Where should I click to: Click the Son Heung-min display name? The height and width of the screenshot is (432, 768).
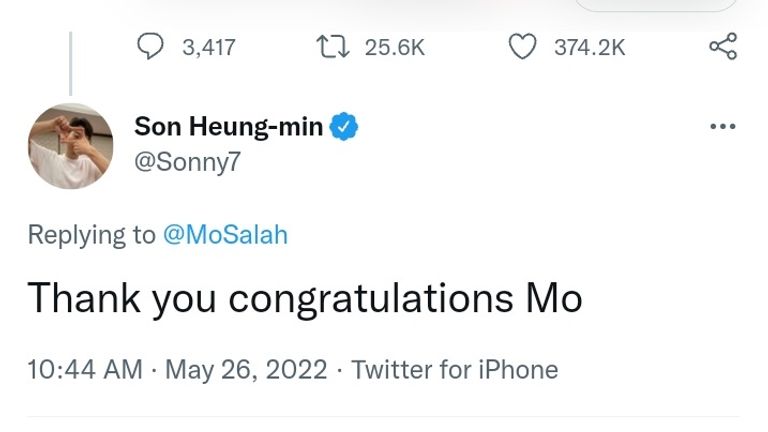tap(229, 126)
